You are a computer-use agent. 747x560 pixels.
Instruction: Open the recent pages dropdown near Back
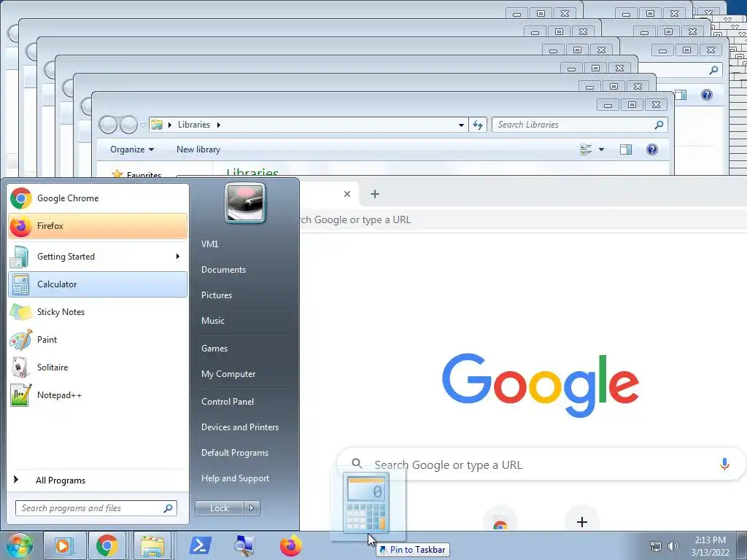(143, 125)
